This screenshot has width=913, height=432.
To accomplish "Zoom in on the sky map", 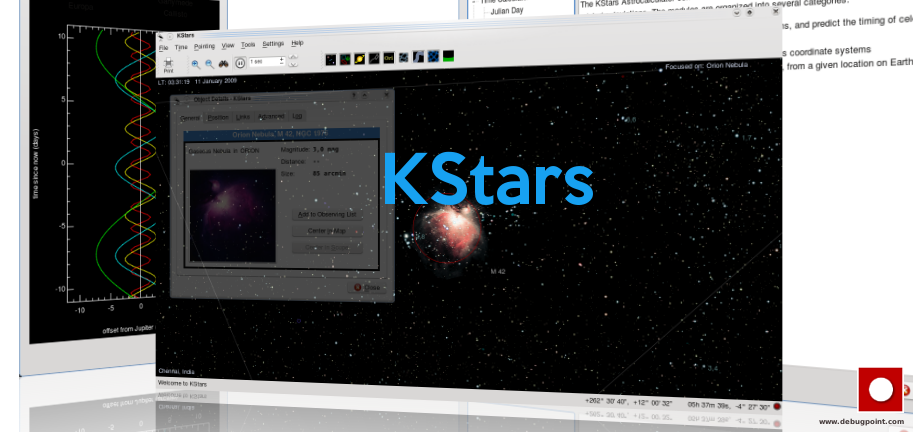I will coord(196,64).
